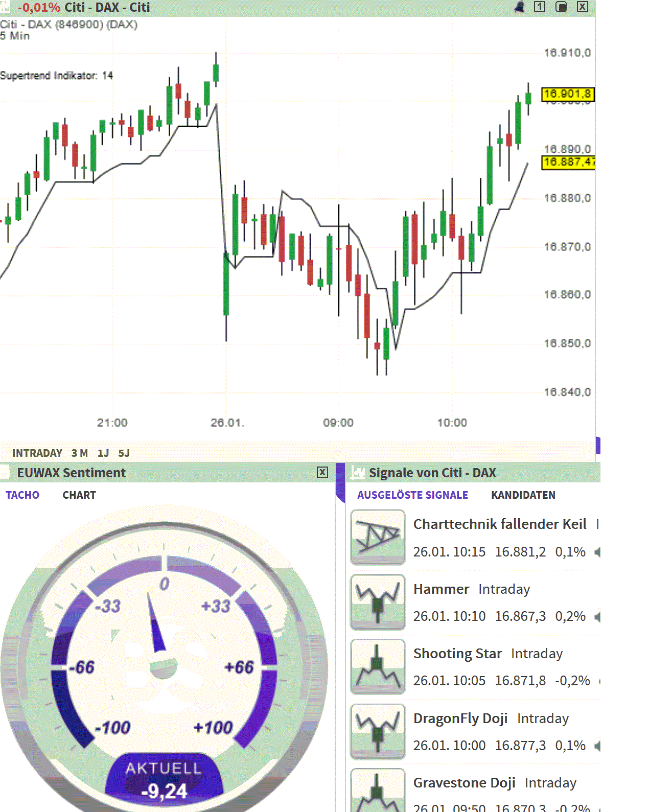The width and height of the screenshot is (650, 812).
Task: Click the '+66' gauge scale label
Action: click(239, 667)
